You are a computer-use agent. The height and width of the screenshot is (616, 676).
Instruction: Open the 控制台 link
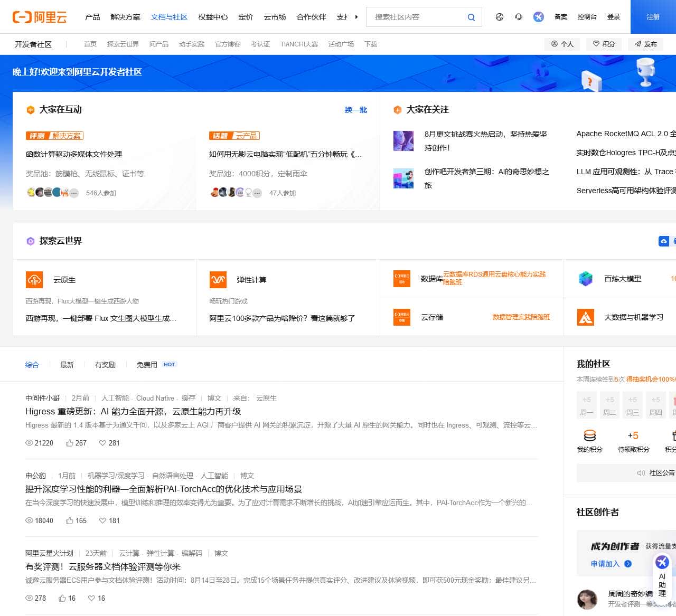[587, 17]
